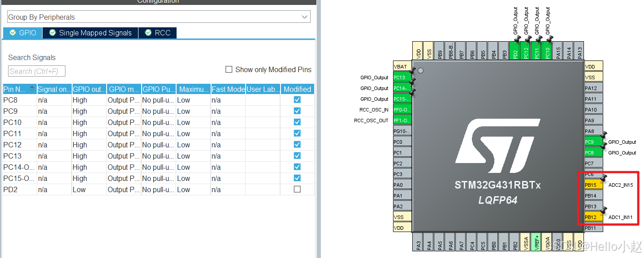The image size is (644, 258).
Task: Click the sort arrow in Pin Name header
Action: coord(32,89)
